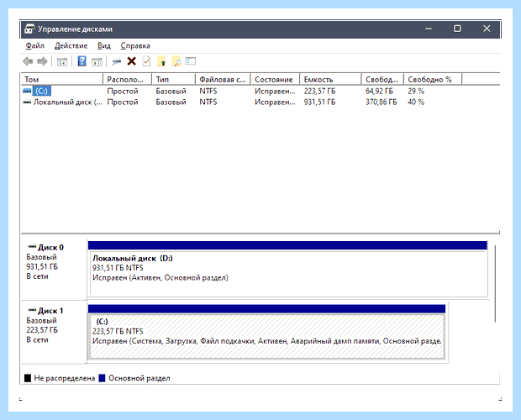This screenshot has height=420, width=521.
Task: Sort by the Располо... column header
Action: (x=127, y=79)
